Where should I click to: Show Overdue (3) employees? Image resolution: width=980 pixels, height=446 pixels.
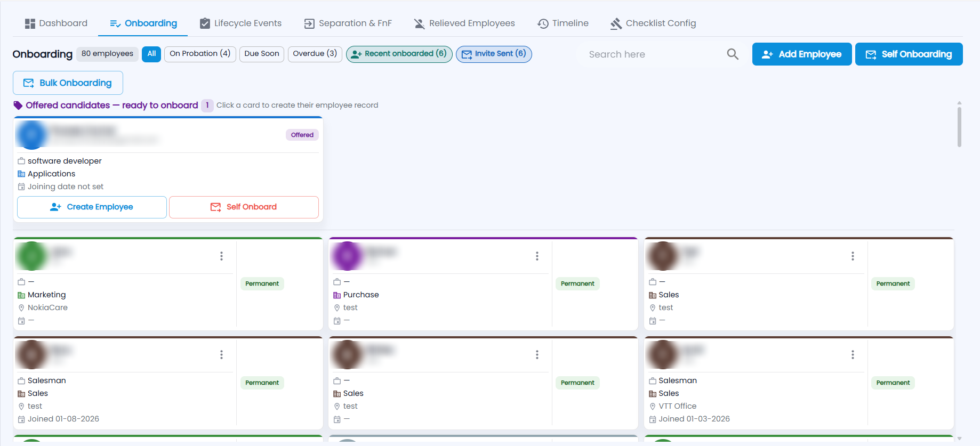[315, 54]
